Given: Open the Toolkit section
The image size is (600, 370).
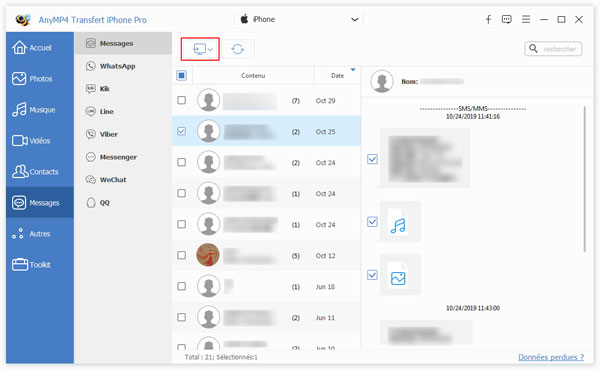Looking at the screenshot, I should click(x=39, y=265).
